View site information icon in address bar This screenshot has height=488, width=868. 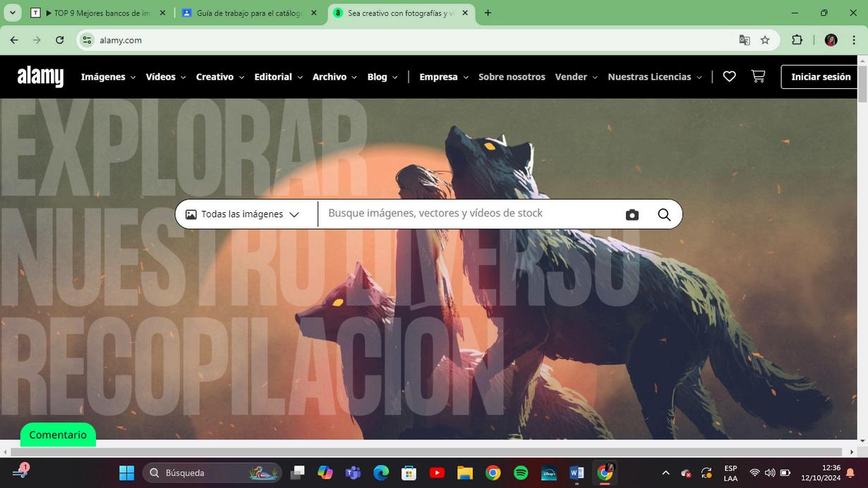(87, 40)
